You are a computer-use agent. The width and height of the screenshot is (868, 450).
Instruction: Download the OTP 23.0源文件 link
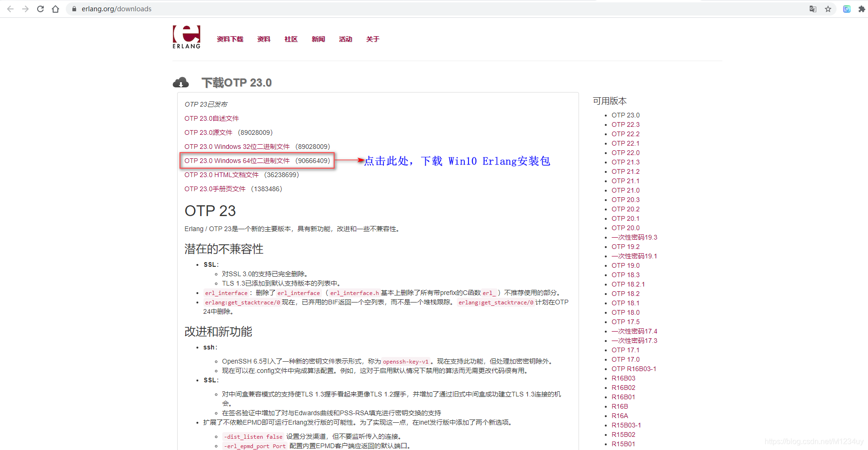[208, 132]
